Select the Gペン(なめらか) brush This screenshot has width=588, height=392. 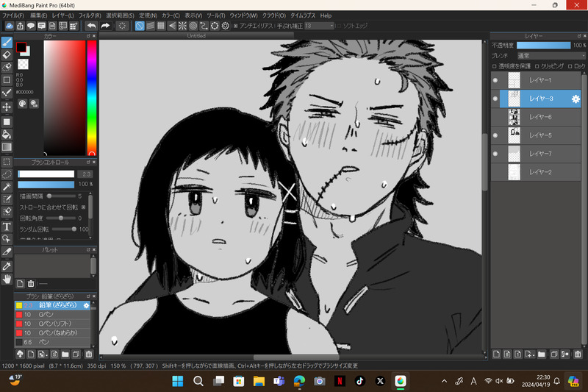[52, 332]
